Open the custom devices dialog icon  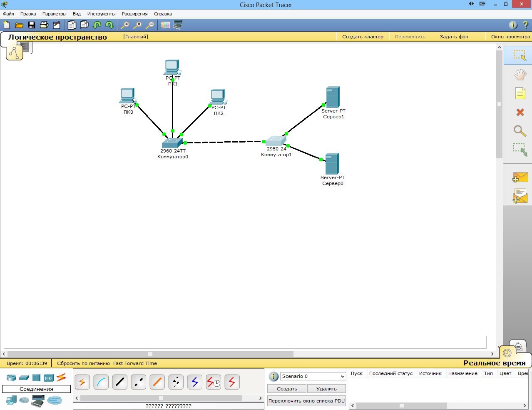[178, 25]
